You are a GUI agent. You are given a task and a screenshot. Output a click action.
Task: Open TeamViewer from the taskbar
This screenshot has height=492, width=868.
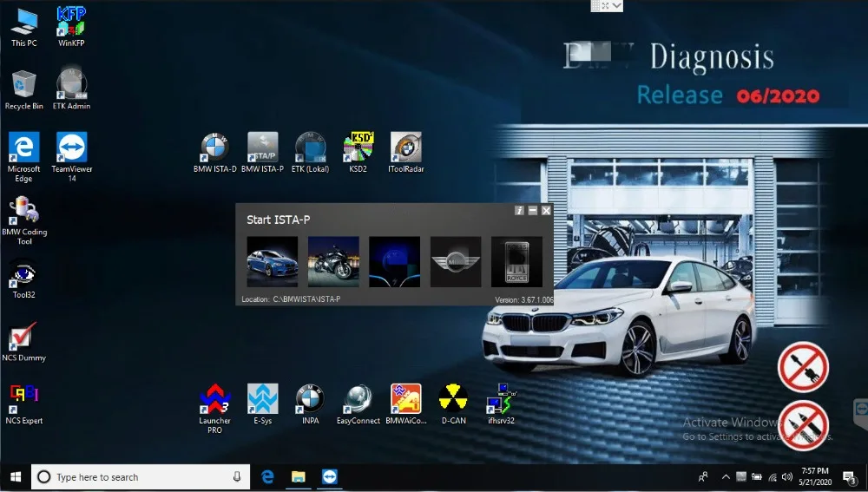click(x=329, y=477)
